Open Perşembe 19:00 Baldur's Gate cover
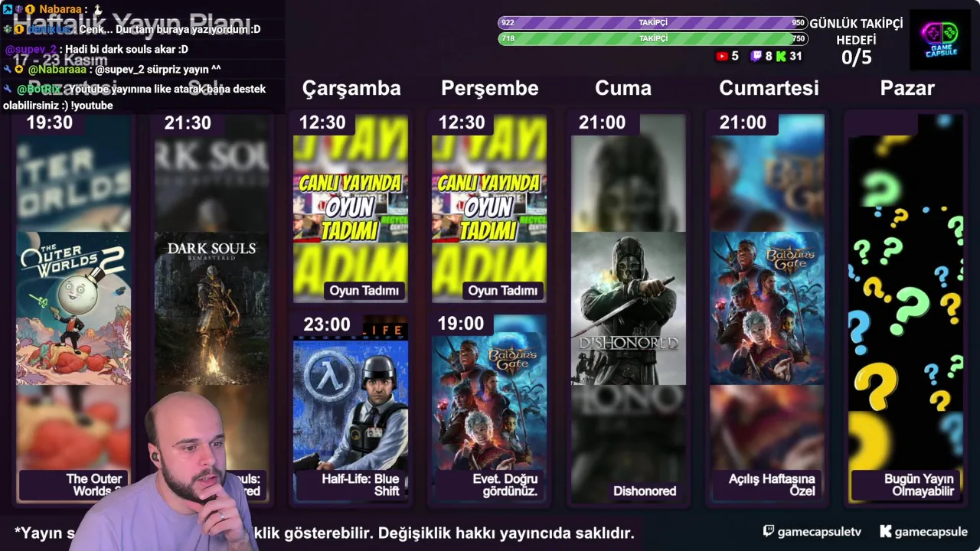This screenshot has height=551, width=980. coord(489,402)
